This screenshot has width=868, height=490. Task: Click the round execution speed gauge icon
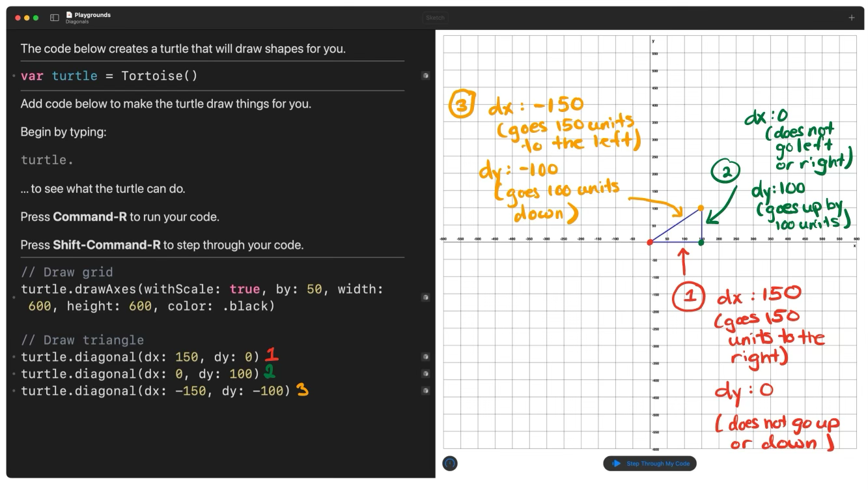pyautogui.click(x=450, y=463)
